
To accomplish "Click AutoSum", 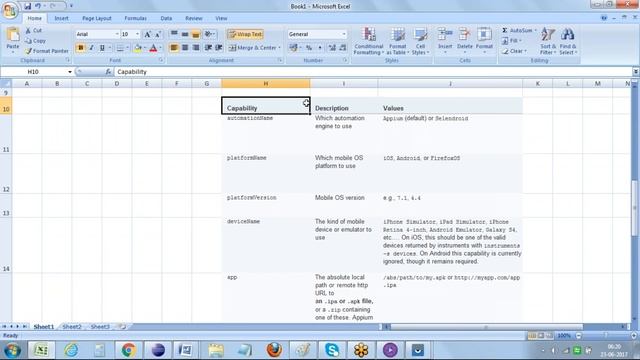I will coord(518,31).
